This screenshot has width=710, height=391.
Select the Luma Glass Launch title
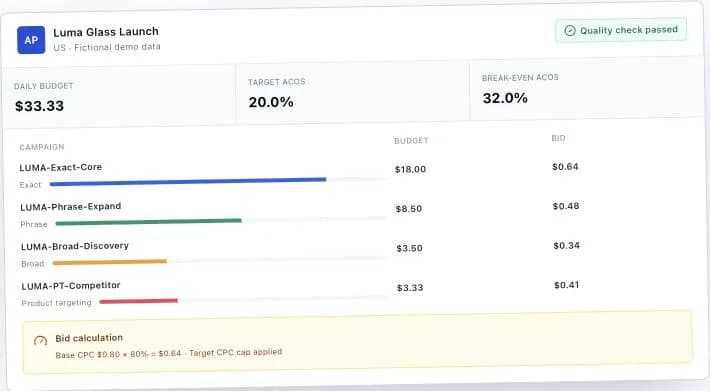coord(106,32)
